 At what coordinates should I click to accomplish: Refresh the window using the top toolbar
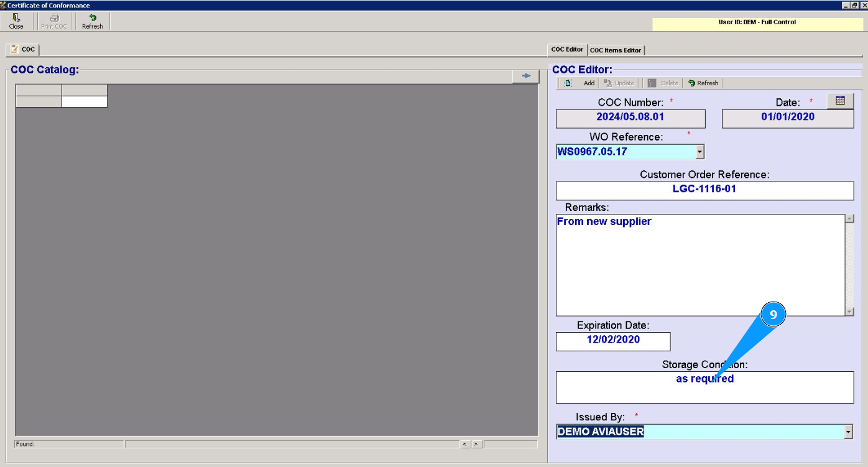pos(93,21)
